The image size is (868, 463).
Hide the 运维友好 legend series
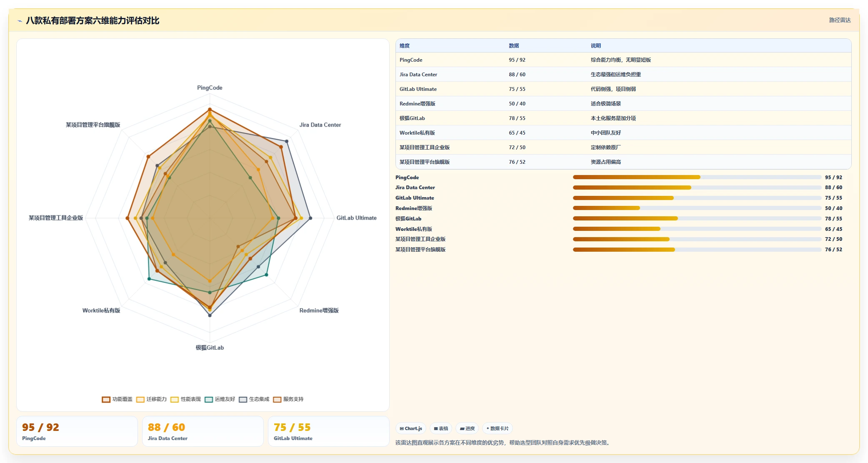(x=220, y=399)
